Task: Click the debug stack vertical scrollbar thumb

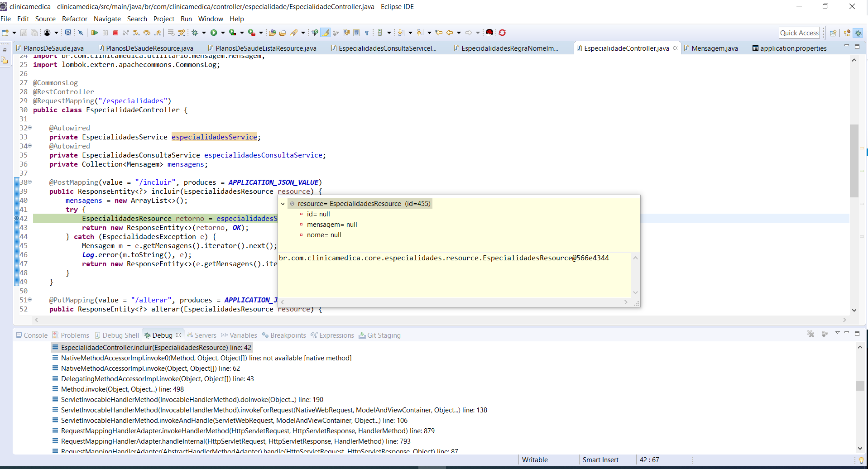Action: click(860, 386)
